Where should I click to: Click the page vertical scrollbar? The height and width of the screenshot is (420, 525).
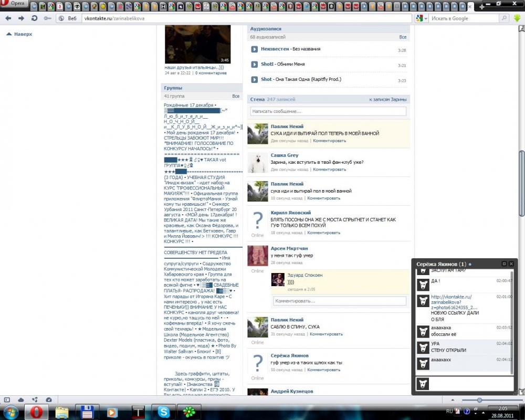[521, 184]
